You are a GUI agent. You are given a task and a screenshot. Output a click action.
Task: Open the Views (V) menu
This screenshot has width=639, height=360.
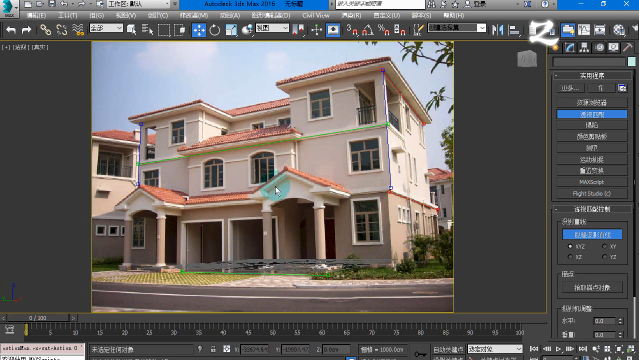[x=126, y=15]
